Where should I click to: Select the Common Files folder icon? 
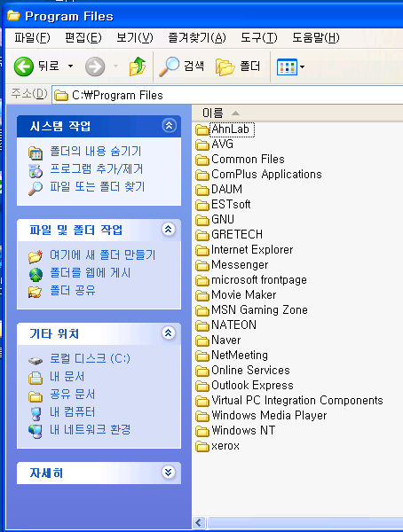(x=202, y=160)
